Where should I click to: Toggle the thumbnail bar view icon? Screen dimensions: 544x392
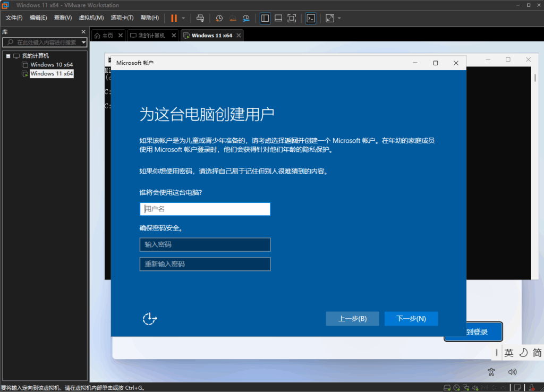[x=278, y=18]
